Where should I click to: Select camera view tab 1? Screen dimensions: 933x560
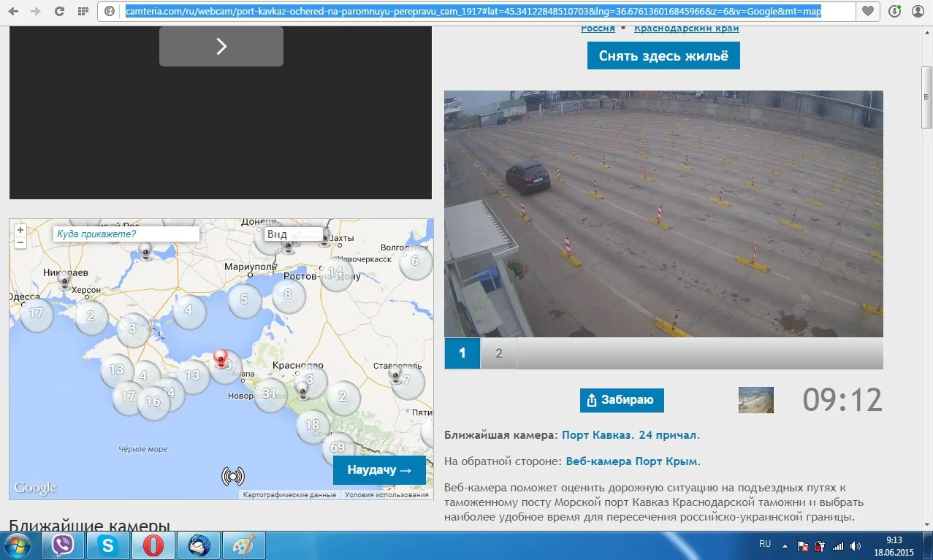tap(462, 353)
